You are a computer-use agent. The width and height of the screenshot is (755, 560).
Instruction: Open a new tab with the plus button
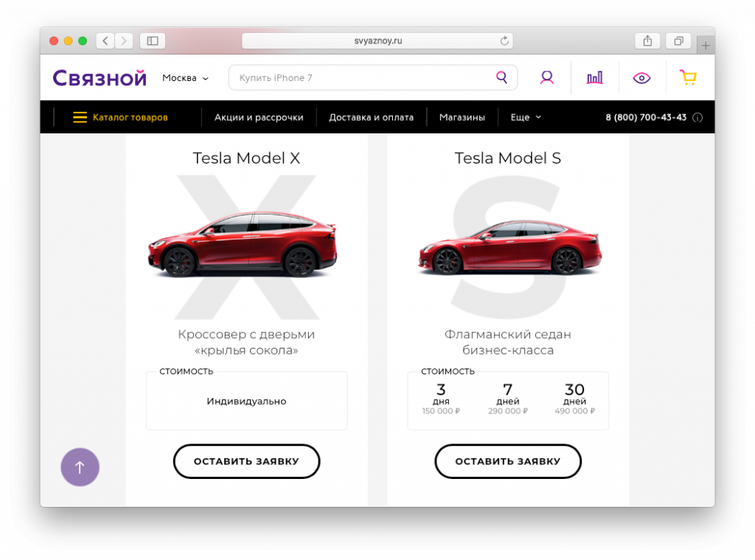pyautogui.click(x=706, y=45)
